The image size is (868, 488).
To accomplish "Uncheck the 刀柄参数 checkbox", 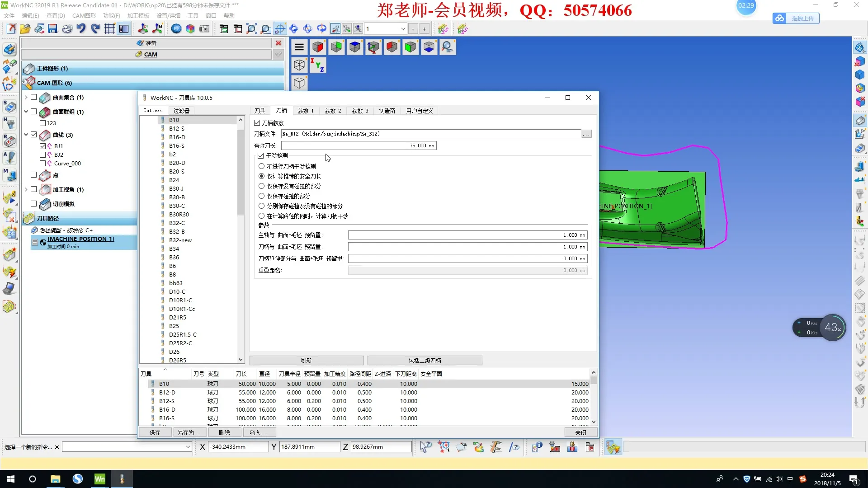I will (x=257, y=123).
